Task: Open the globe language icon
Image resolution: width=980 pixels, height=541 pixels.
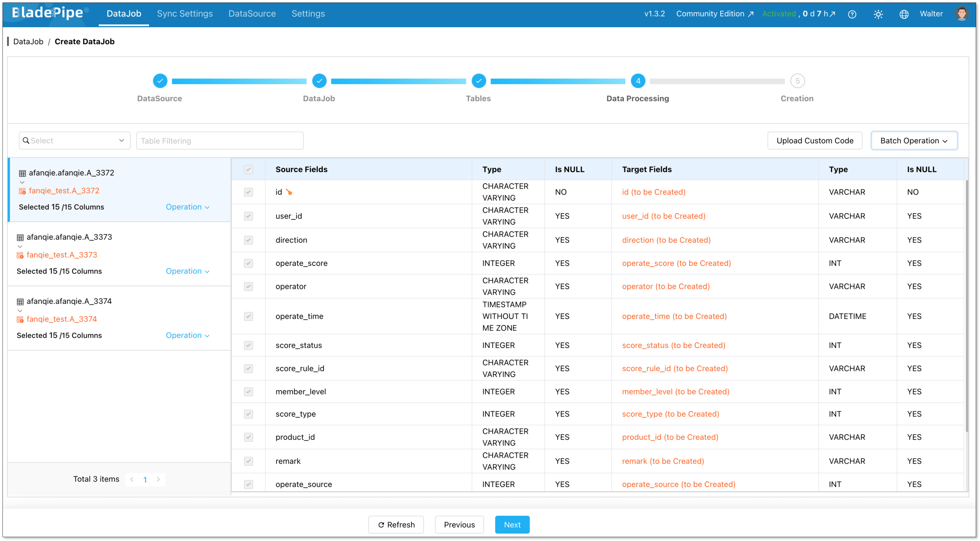Action: (904, 14)
